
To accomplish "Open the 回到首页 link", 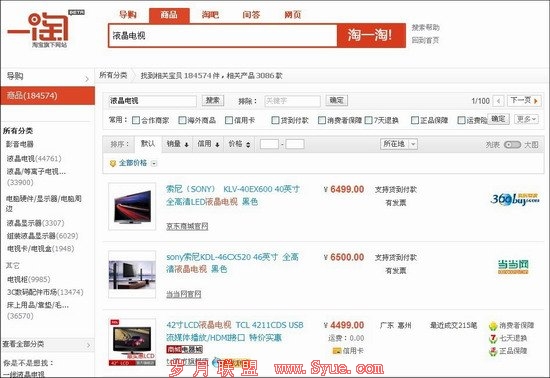I will point(425,40).
